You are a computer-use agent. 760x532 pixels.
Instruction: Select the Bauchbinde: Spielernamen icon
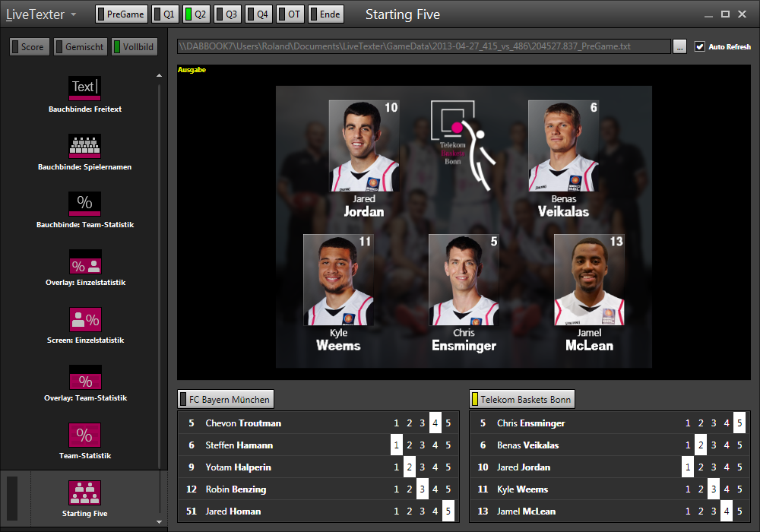(85, 146)
